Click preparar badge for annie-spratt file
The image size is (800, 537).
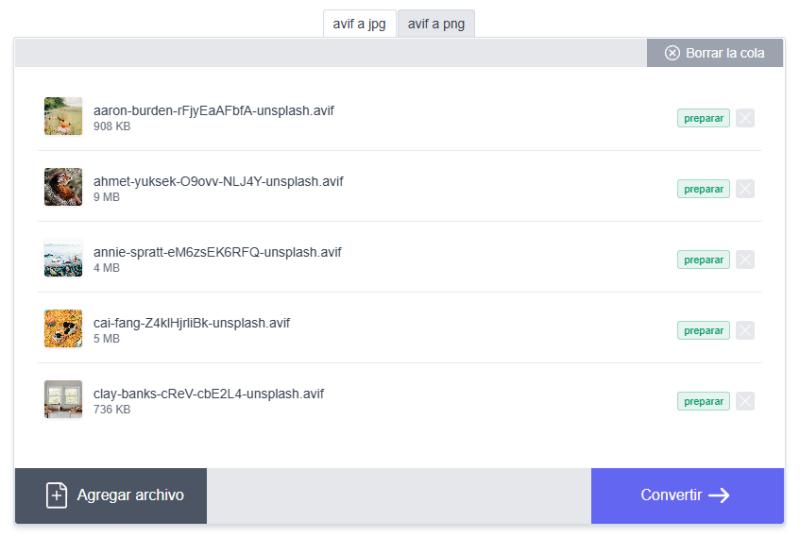(703, 260)
